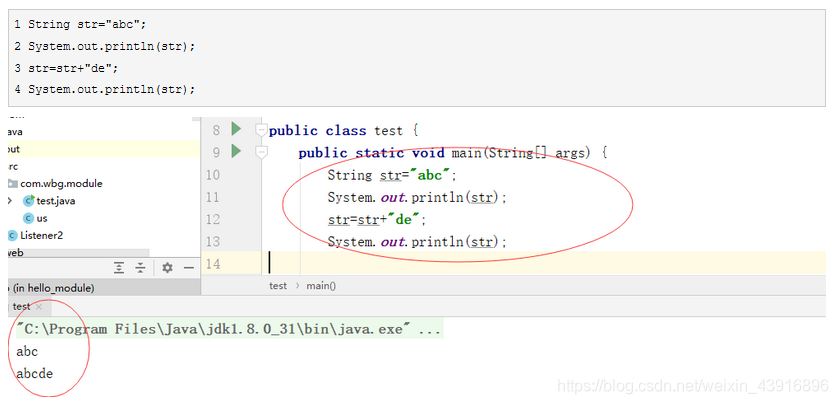This screenshot has width=838, height=404.
Task: Click the println statement on editor line 13
Action: click(417, 242)
